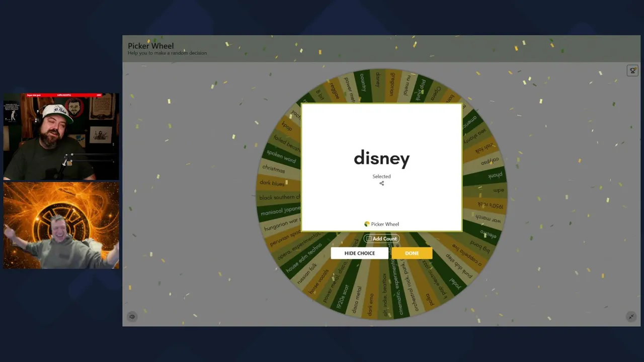Click the 'russian folk' wheel segment
Screen dimensions: 644x362
point(307,274)
